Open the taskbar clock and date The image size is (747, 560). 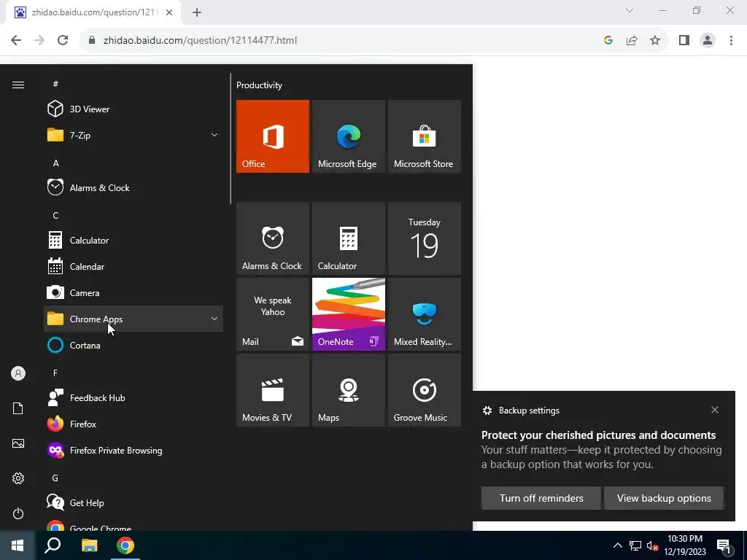click(684, 545)
